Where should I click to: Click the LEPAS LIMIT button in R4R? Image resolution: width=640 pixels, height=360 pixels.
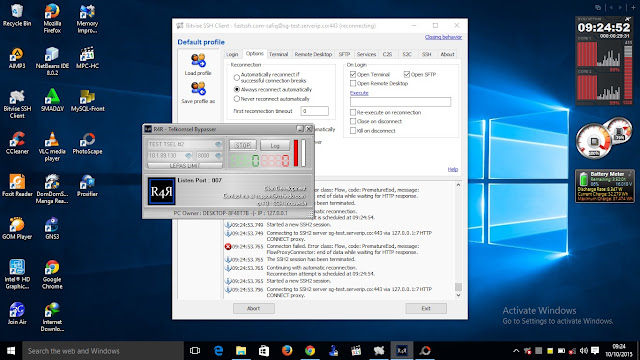pos(184,165)
